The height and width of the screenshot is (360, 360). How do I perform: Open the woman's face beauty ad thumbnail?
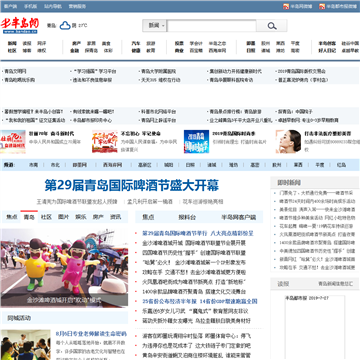[x=288, y=142]
